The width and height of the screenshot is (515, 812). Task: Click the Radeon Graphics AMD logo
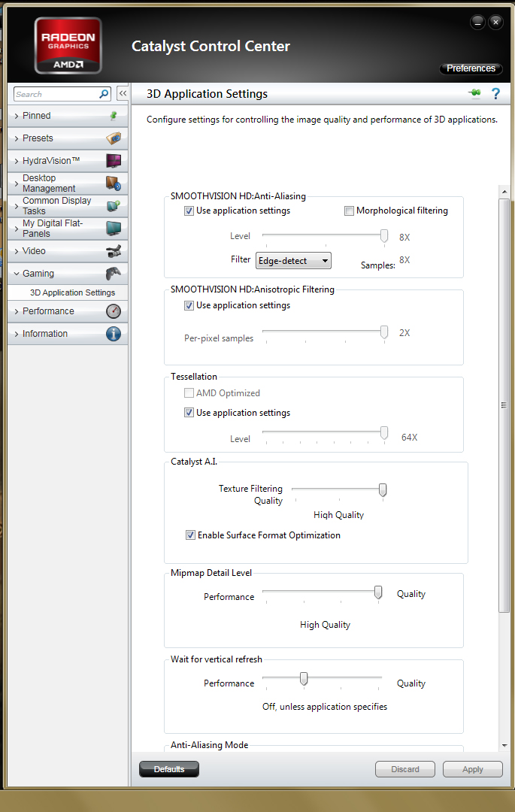tap(68, 46)
